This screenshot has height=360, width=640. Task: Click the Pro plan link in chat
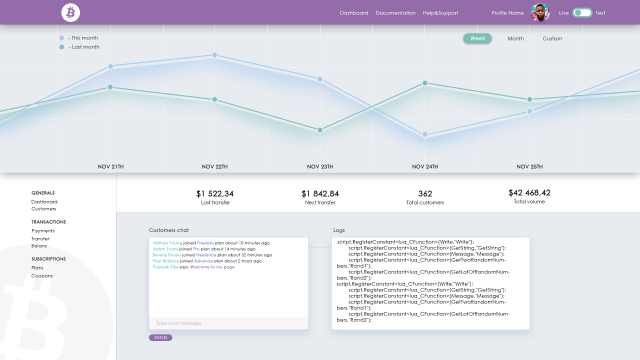pyautogui.click(x=196, y=249)
